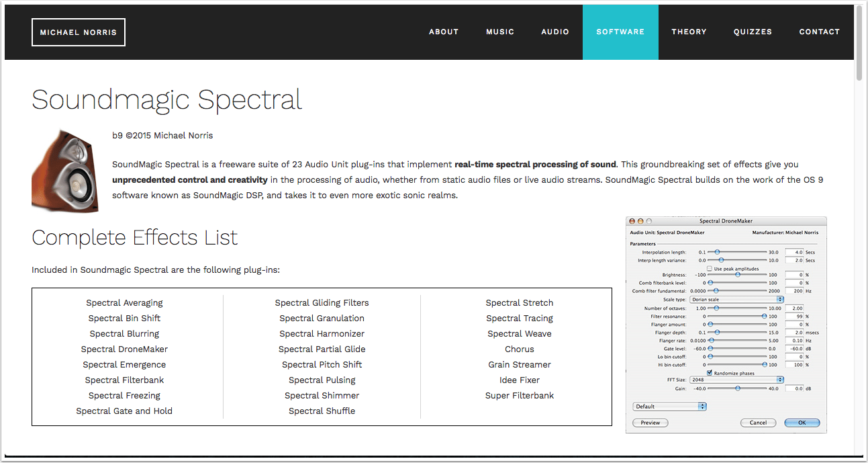Screen dimensions: 868x463
Task: Select Grain Streamer in the effects list
Action: coord(520,365)
